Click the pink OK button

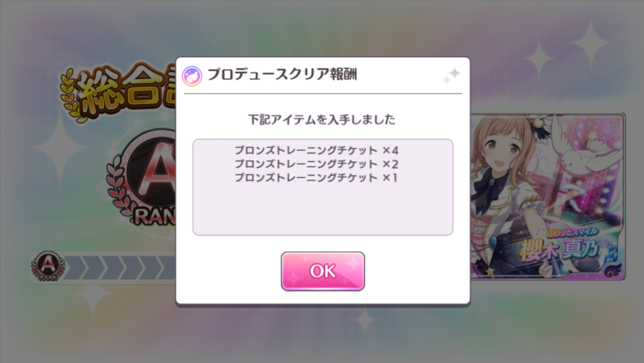[323, 271]
